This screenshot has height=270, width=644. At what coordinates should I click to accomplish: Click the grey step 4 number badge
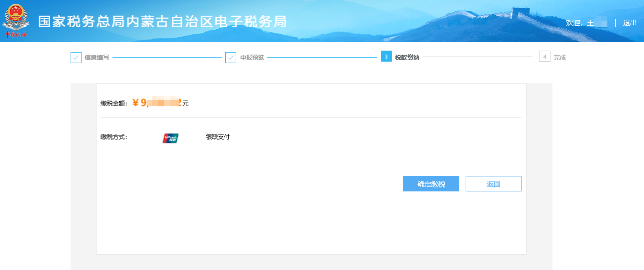(x=545, y=57)
